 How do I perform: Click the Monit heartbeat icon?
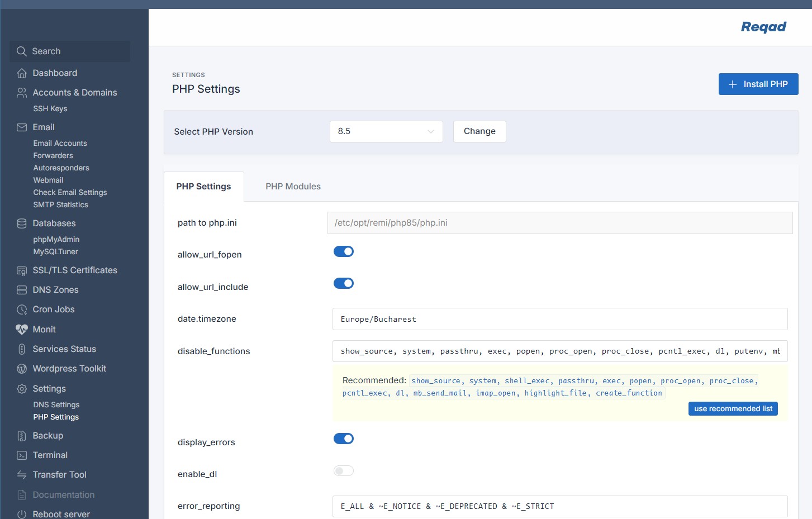pyautogui.click(x=22, y=330)
